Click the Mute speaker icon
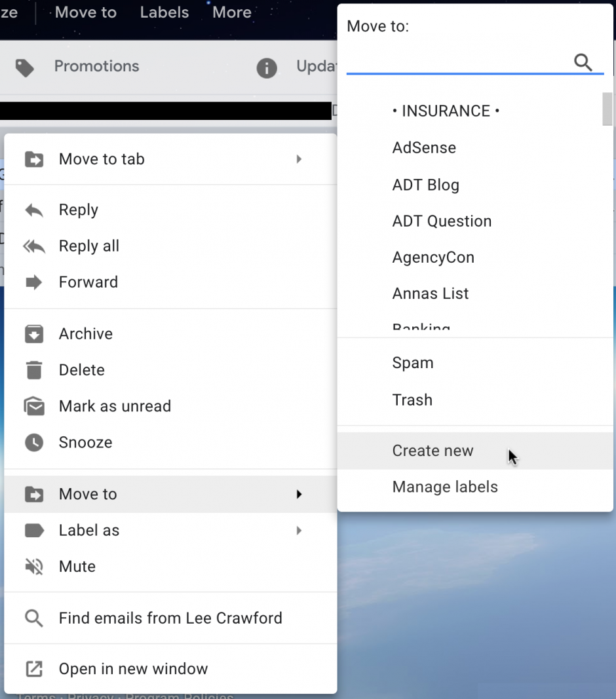The image size is (616, 699). tap(33, 566)
